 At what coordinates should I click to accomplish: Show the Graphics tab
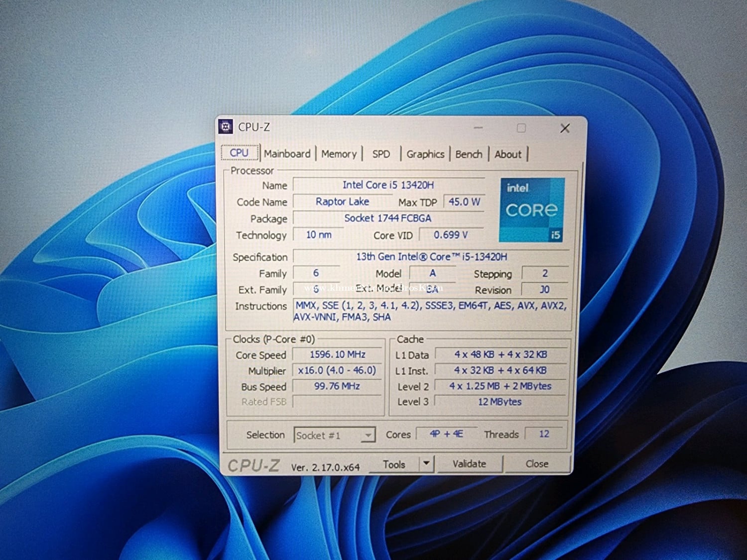pyautogui.click(x=425, y=154)
